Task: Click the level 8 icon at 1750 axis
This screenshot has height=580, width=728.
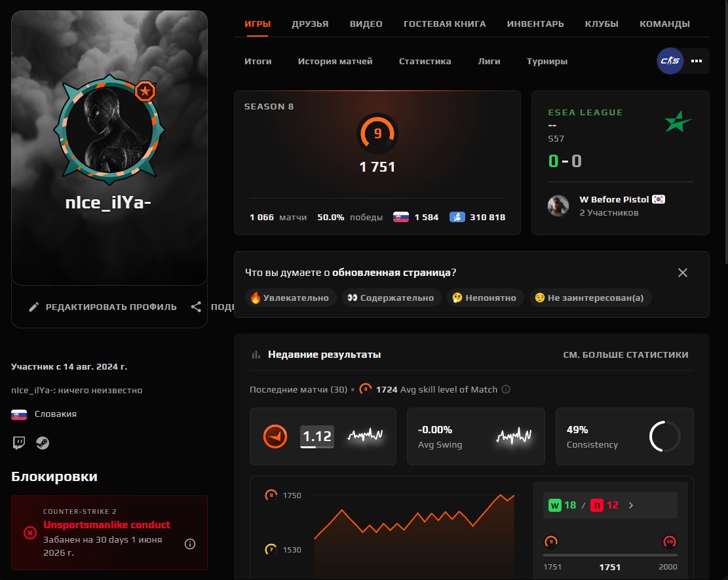Action: pyautogui.click(x=271, y=495)
